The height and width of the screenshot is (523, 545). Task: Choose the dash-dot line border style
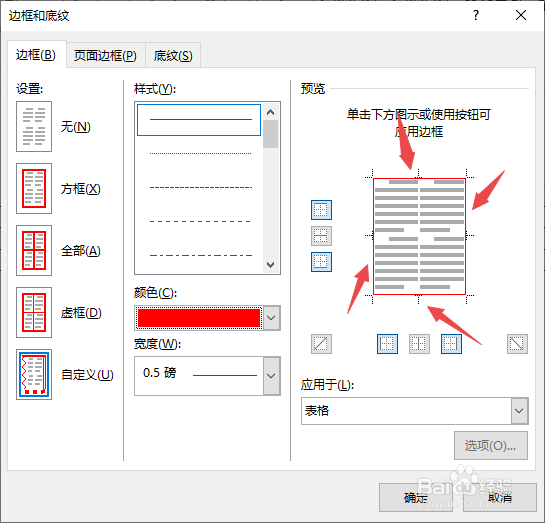click(x=200, y=255)
